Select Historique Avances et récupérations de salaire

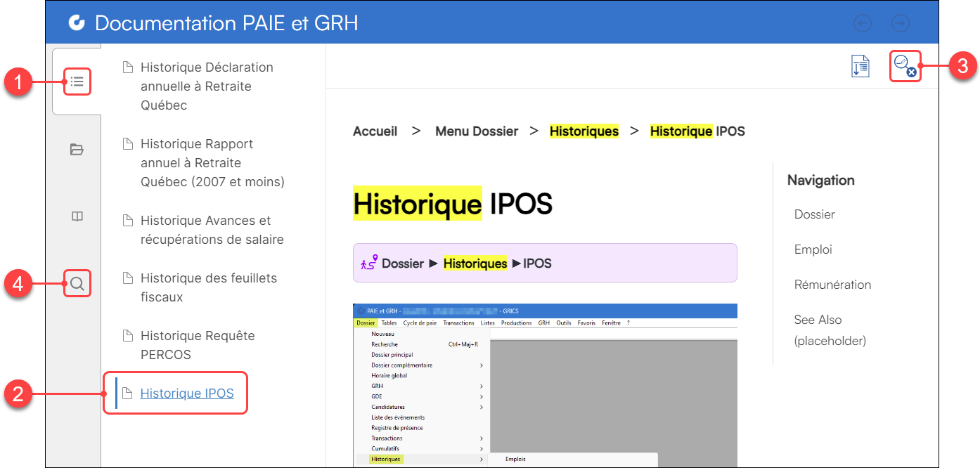(212, 230)
